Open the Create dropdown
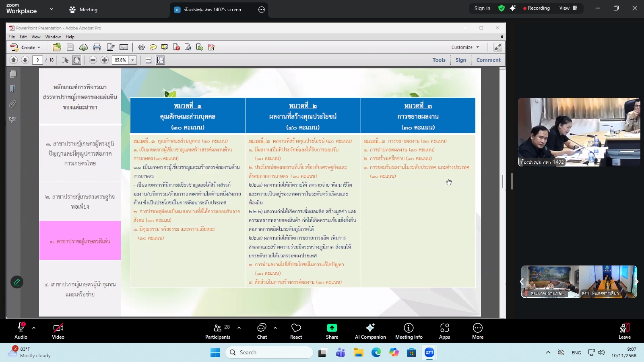The height and width of the screenshot is (362, 644). (27, 47)
